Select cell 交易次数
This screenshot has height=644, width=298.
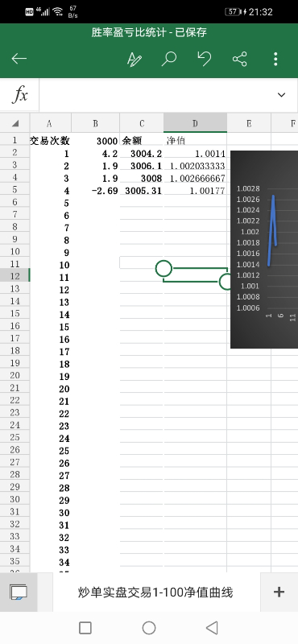click(x=50, y=141)
